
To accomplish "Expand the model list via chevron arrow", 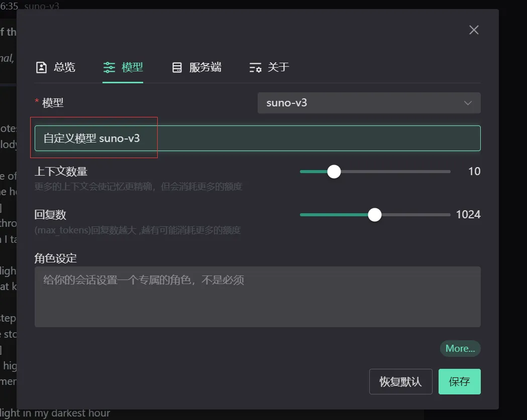I will click(468, 103).
